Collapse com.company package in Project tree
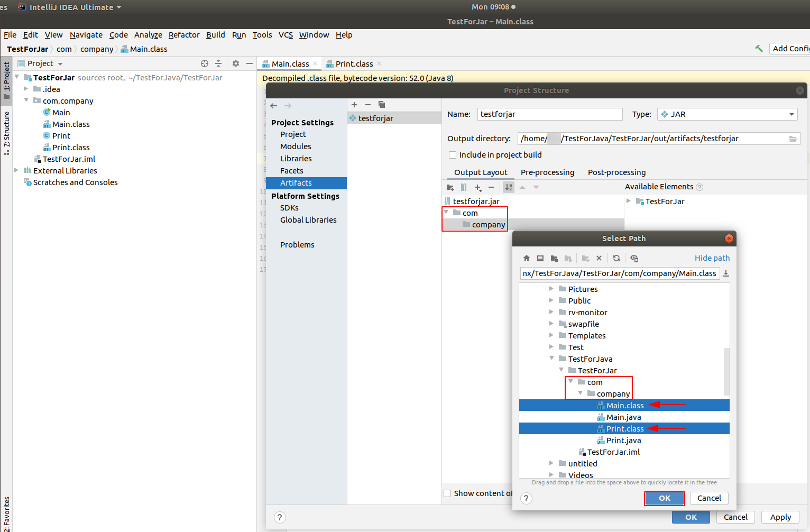This screenshot has height=532, width=810. click(x=26, y=100)
